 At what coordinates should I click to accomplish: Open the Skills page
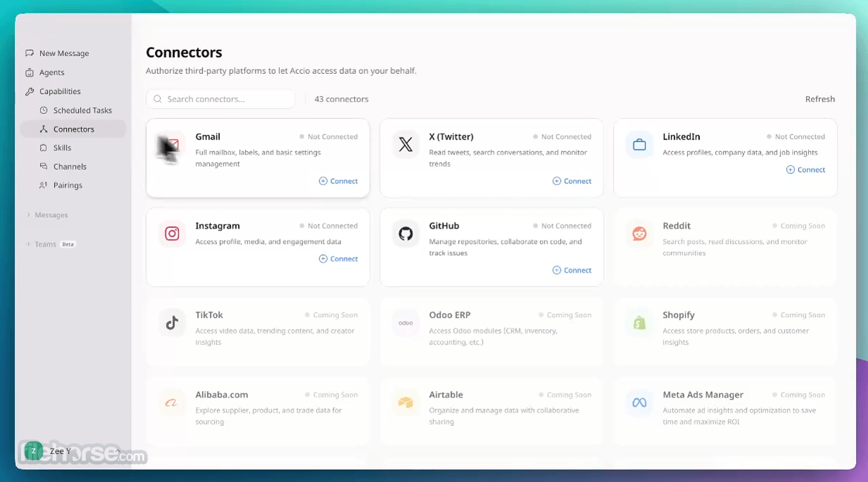(73, 148)
